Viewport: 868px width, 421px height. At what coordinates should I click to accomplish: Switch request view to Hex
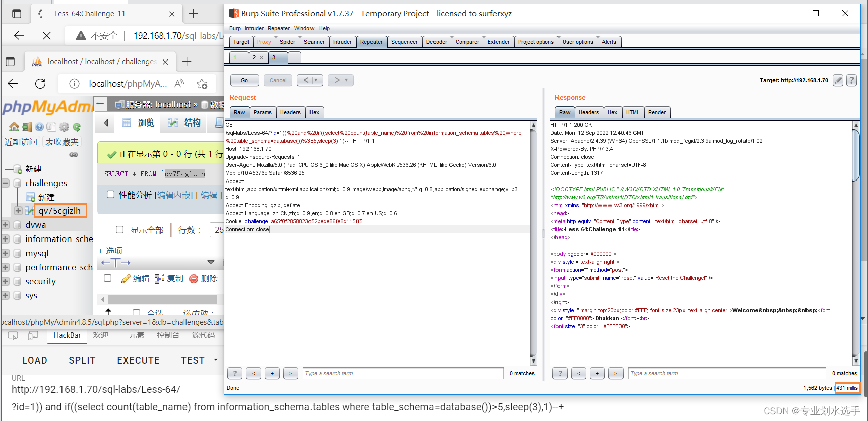pyautogui.click(x=314, y=112)
